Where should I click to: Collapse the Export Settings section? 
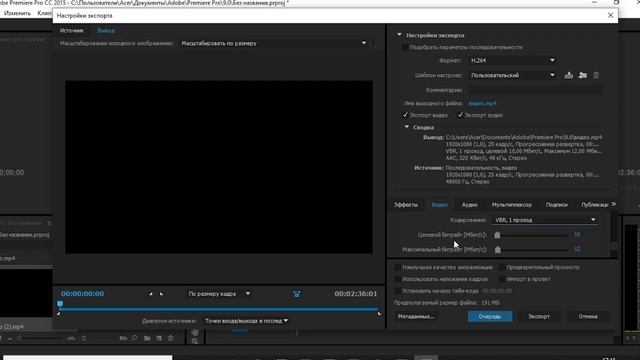pyautogui.click(x=400, y=35)
